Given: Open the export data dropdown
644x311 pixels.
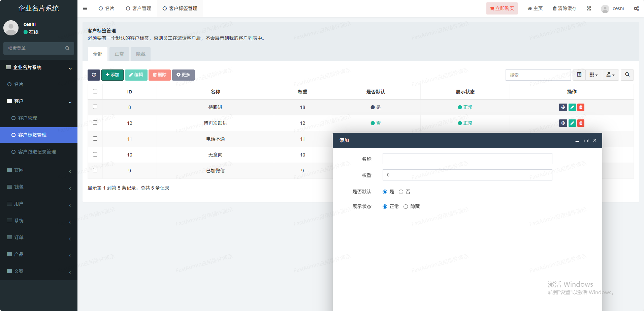Looking at the screenshot, I should point(610,75).
